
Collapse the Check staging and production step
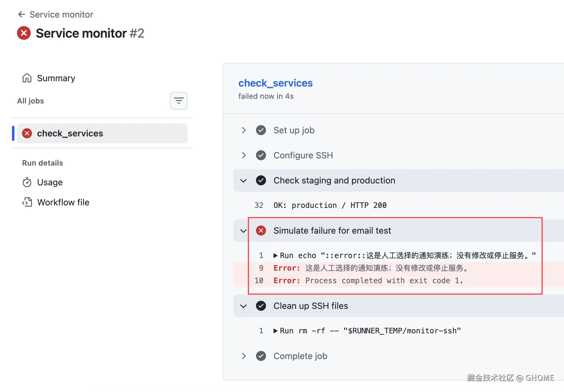[x=243, y=180]
